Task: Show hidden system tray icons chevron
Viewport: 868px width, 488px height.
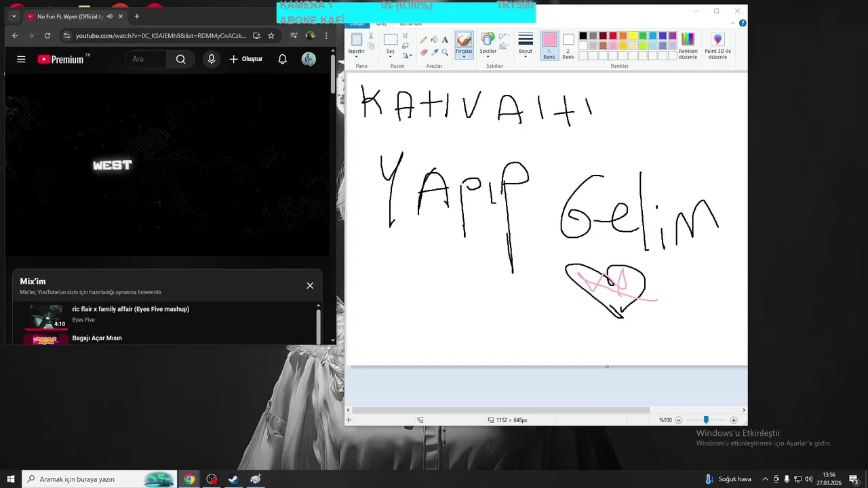Action: [766, 479]
